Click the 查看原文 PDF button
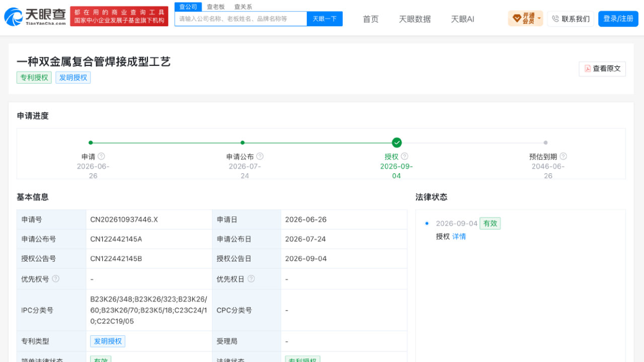The width and height of the screenshot is (644, 362). 602,69
